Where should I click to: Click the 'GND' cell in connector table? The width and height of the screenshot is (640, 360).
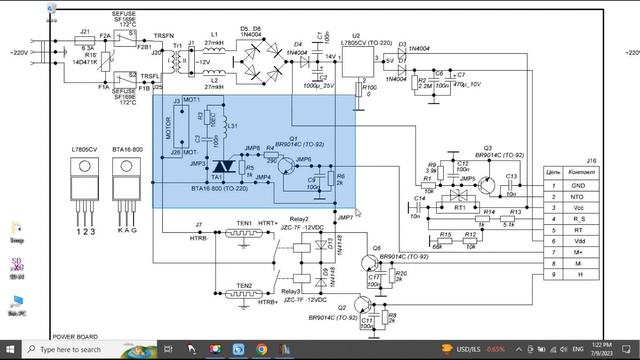[578, 185]
